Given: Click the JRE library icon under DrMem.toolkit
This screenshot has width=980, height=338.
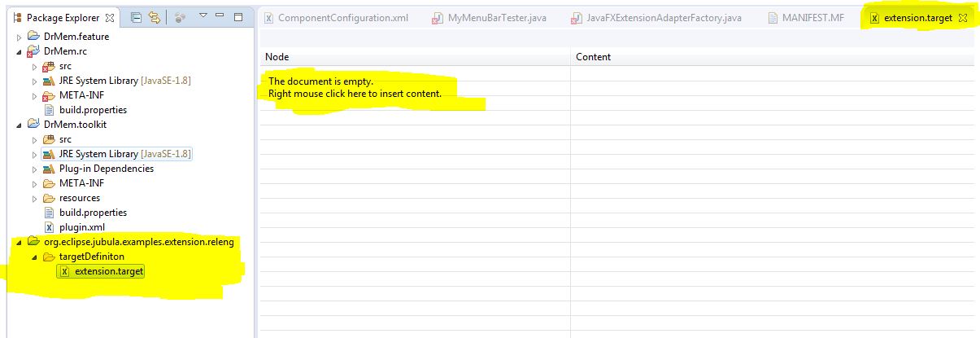Looking at the screenshot, I should click(49, 154).
